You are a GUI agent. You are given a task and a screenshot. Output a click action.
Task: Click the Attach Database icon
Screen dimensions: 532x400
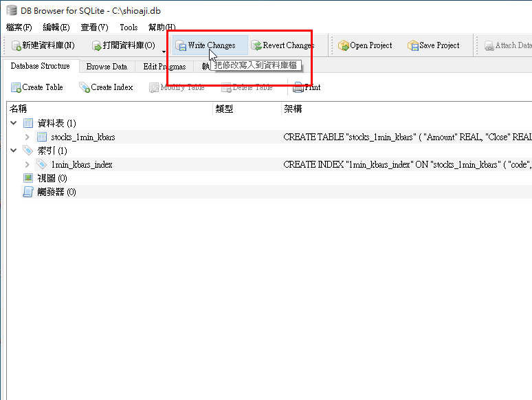pyautogui.click(x=489, y=45)
